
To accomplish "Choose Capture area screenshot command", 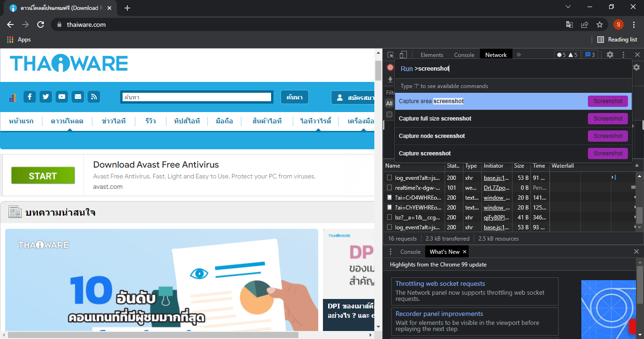I will click(x=513, y=101).
